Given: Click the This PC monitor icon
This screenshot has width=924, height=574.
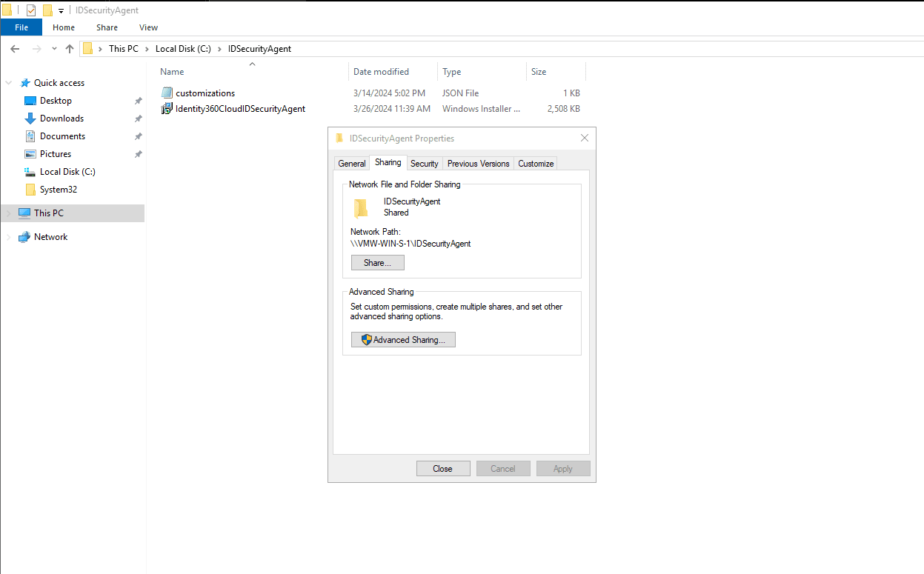Looking at the screenshot, I should [24, 213].
